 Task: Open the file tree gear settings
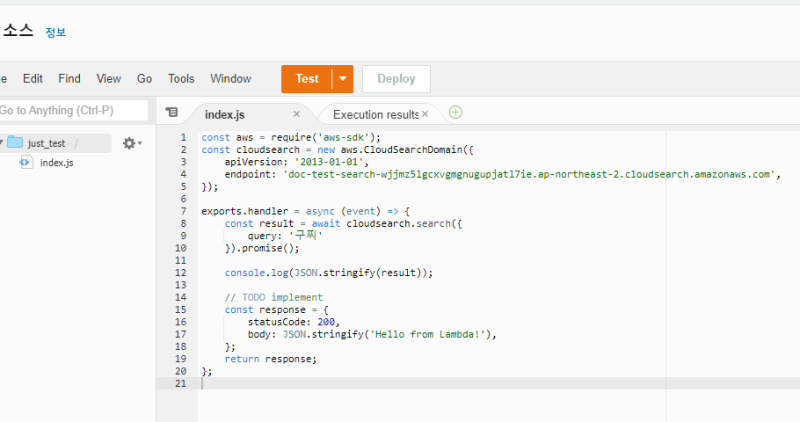click(130, 143)
